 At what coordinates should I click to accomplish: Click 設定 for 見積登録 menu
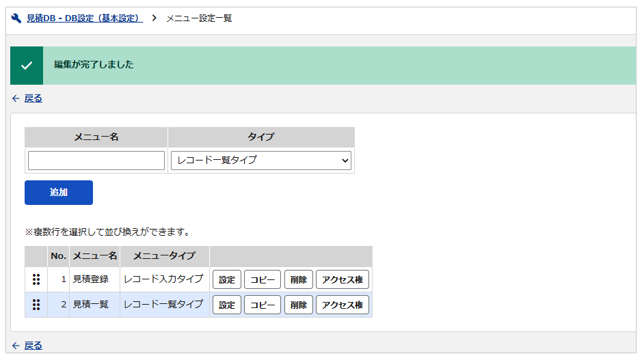[227, 279]
